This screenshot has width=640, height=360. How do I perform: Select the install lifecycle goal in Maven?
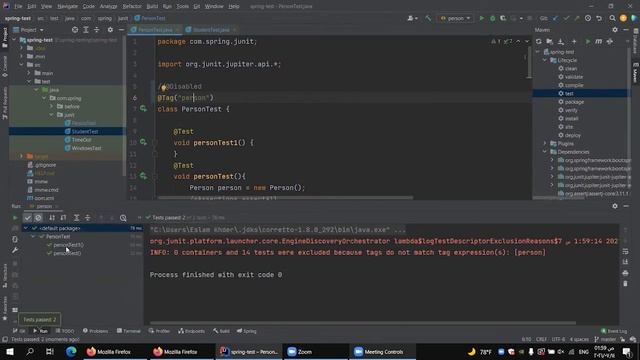571,118
